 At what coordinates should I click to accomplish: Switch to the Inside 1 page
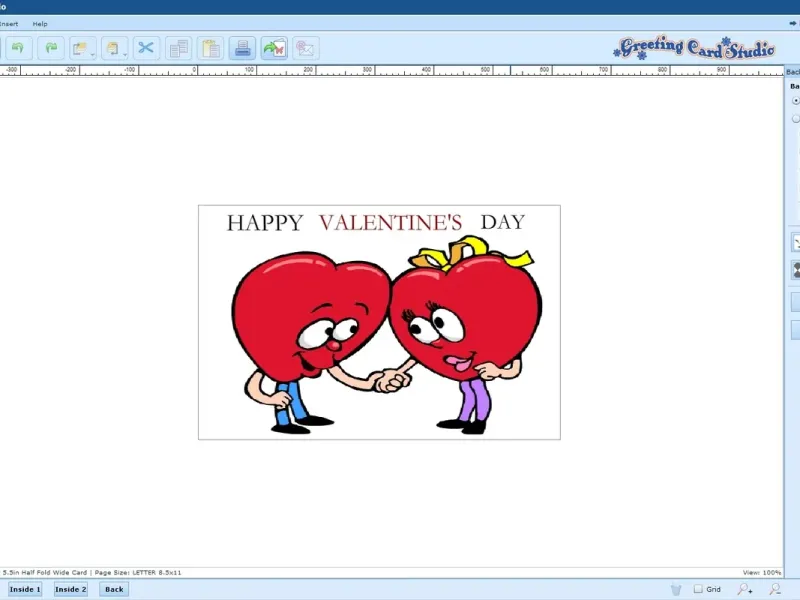pos(25,589)
